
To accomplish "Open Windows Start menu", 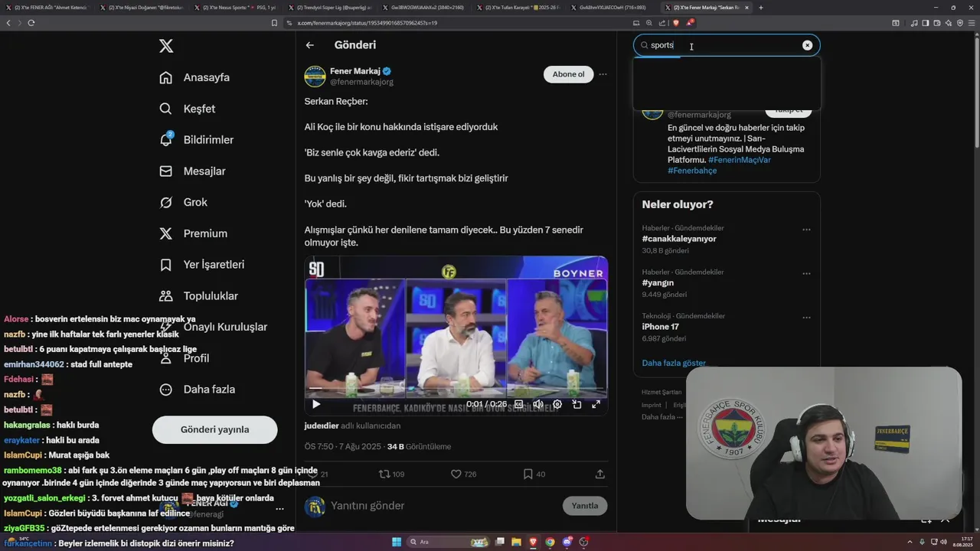I will 397,542.
